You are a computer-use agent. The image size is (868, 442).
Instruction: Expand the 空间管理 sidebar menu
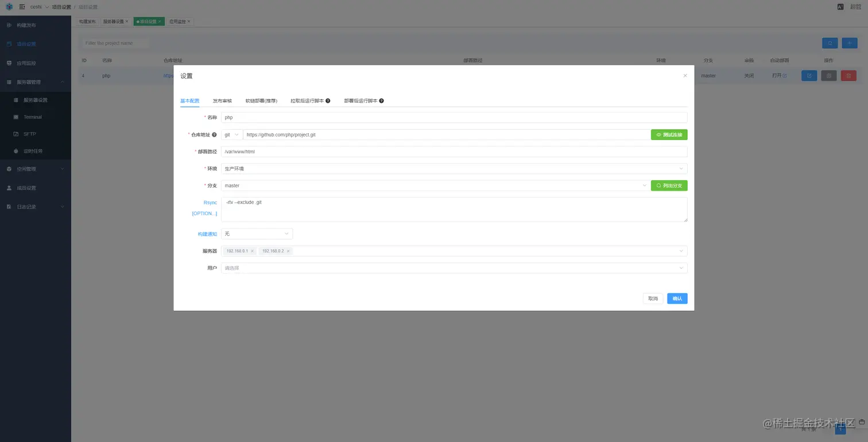coord(36,169)
